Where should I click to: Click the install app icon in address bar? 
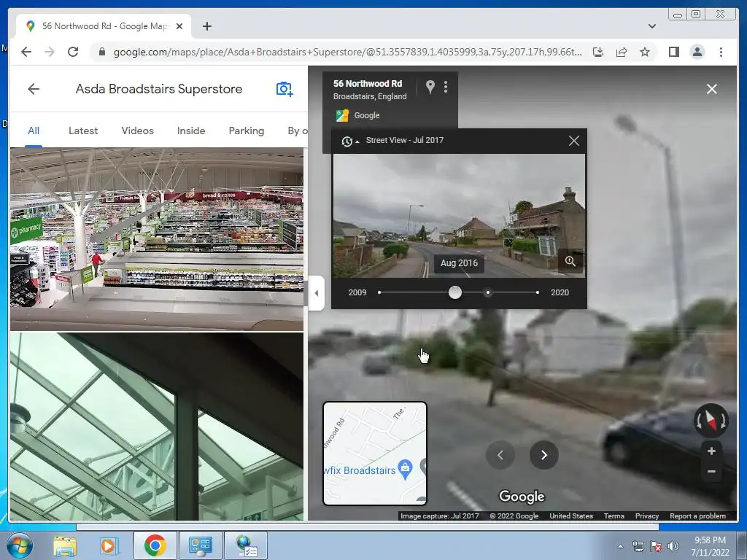pos(598,52)
